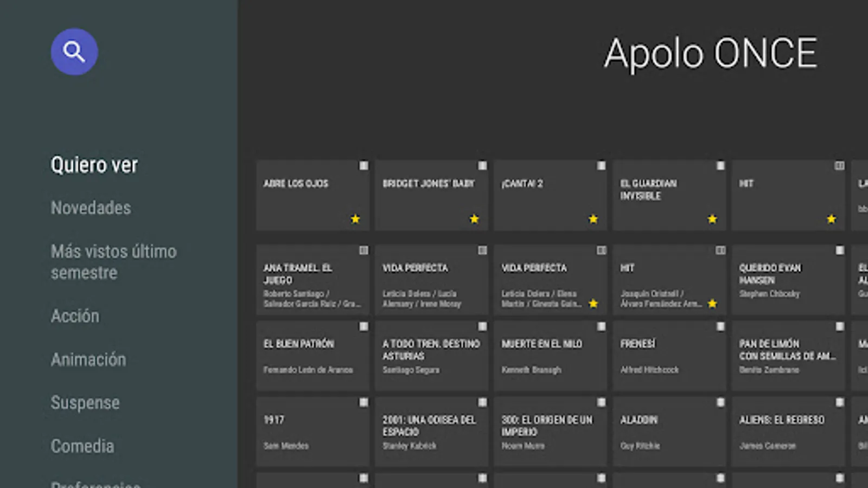Choose the Acción category
The width and height of the screenshot is (868, 488).
click(x=75, y=316)
